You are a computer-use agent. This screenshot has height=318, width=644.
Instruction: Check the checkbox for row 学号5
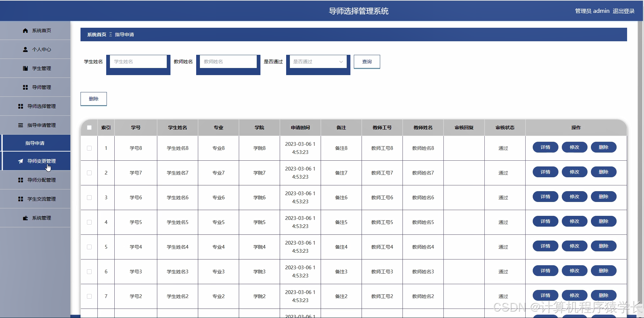(89, 222)
